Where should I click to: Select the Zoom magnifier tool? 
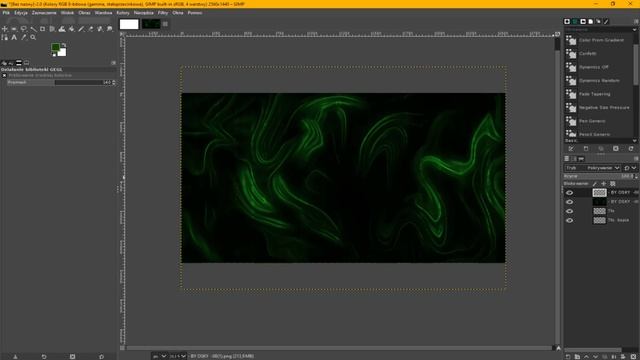coord(33,38)
